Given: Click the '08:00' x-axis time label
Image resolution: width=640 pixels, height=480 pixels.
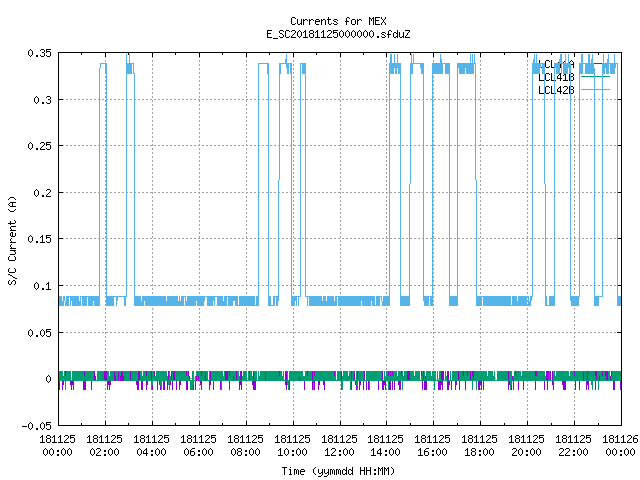Looking at the screenshot, I should click(x=245, y=452).
